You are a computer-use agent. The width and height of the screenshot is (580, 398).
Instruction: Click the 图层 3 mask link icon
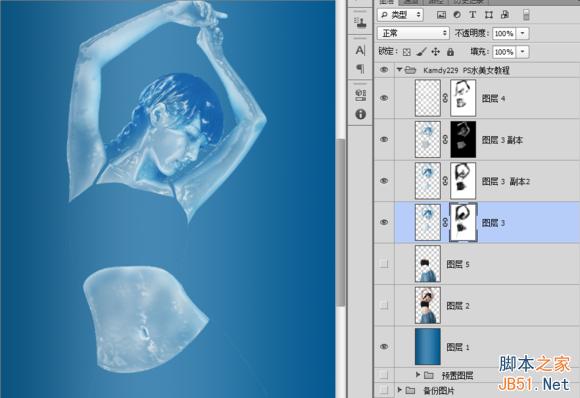445,222
